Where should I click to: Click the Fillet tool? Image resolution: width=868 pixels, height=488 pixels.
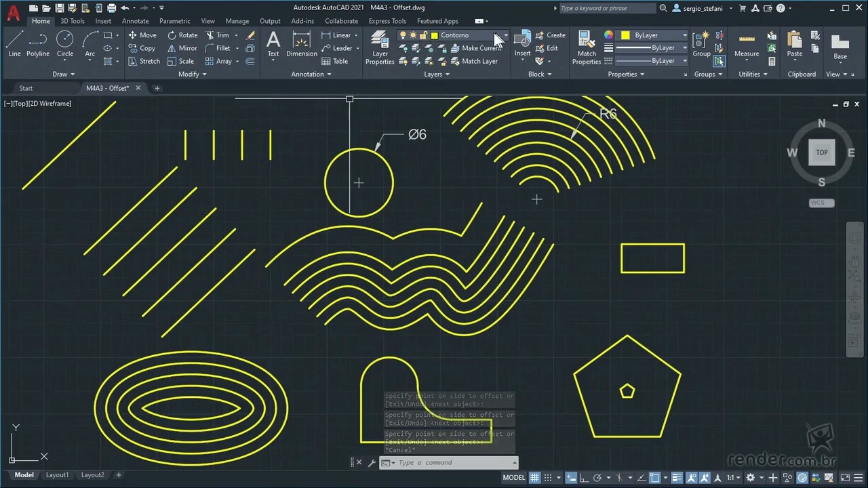[218, 48]
